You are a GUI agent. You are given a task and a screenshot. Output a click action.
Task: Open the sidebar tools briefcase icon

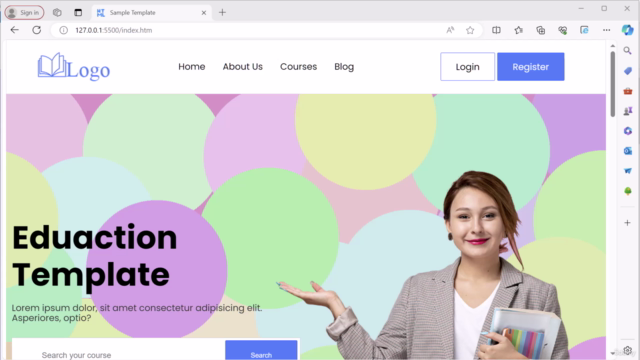click(628, 91)
